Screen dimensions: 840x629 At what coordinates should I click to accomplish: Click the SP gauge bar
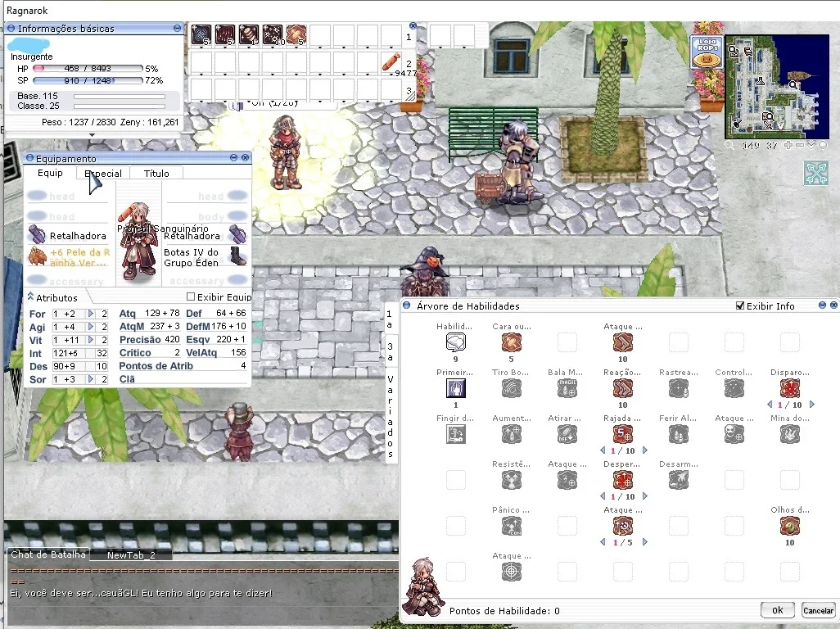(x=88, y=80)
